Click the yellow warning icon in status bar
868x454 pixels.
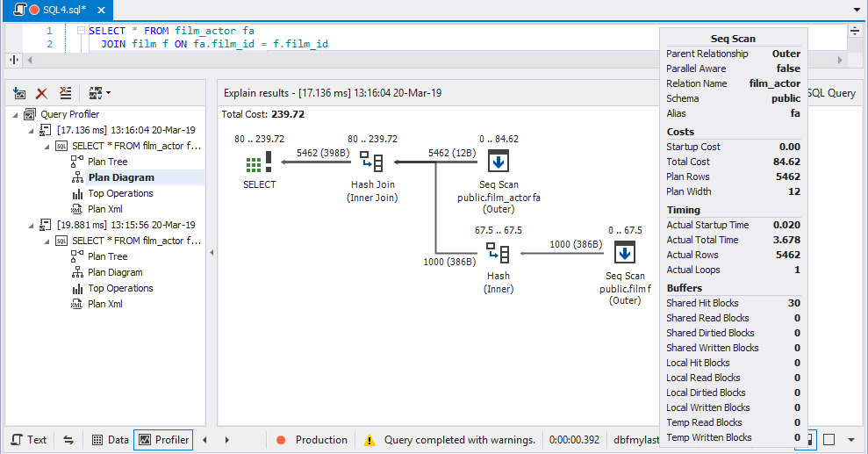click(x=369, y=440)
